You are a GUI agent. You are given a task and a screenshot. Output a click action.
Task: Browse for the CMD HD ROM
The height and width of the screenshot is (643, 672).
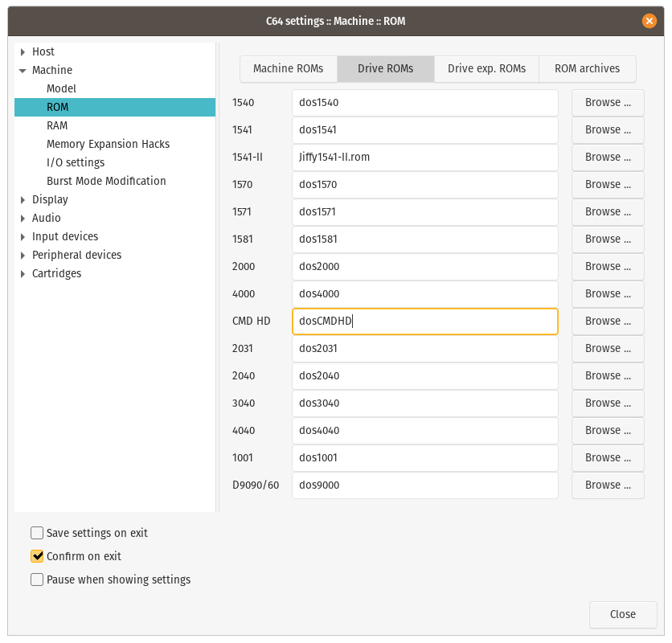point(608,321)
